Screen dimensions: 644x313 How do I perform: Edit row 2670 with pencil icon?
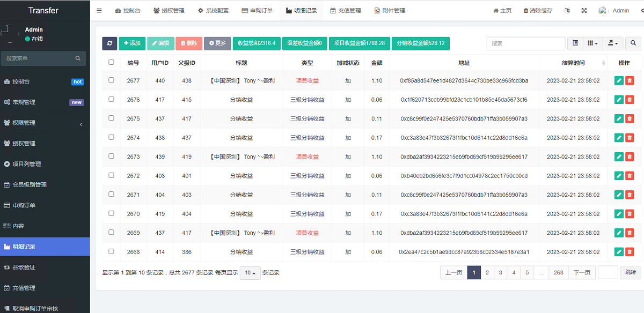point(619,214)
